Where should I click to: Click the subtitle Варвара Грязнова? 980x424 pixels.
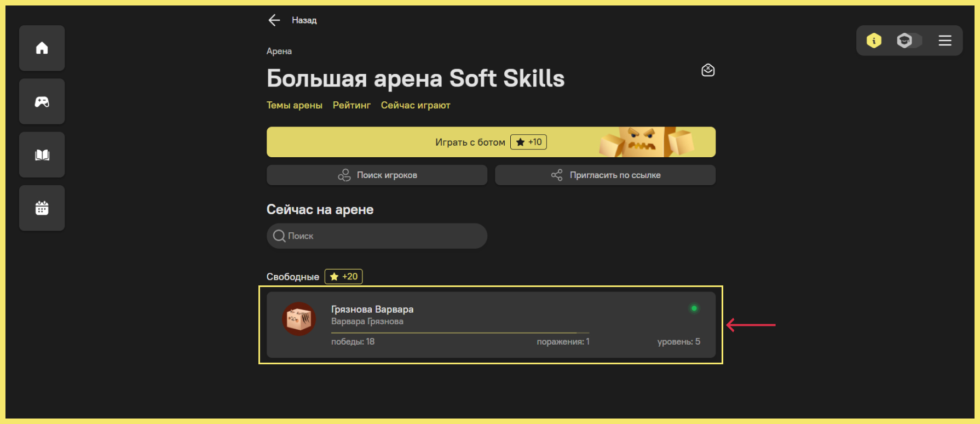(367, 322)
